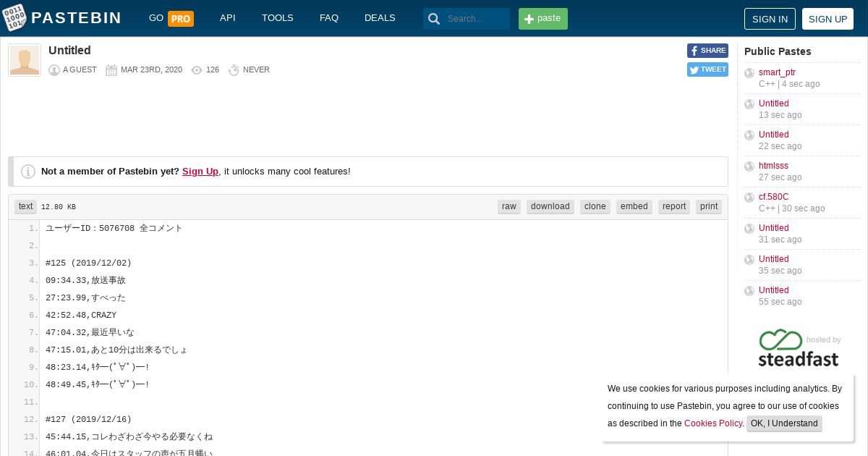The width and height of the screenshot is (868, 456).
Task: Click the calendar icon beside MAR 23RD, 2020
Action: point(111,70)
